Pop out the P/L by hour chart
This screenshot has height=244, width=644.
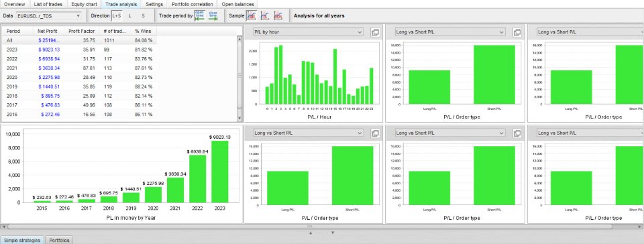375,32
